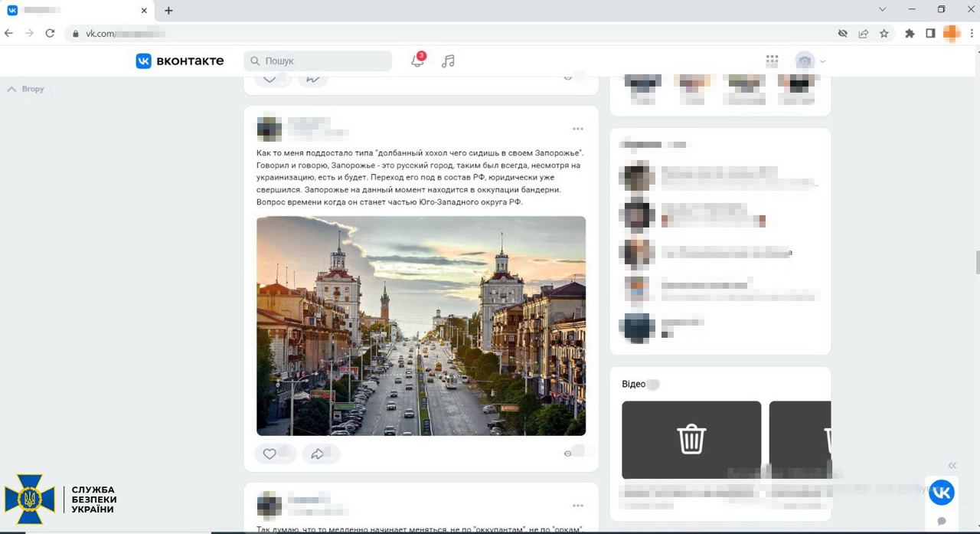Open the three-dot menu on Запорожье post
The image size is (980, 534).
(578, 129)
